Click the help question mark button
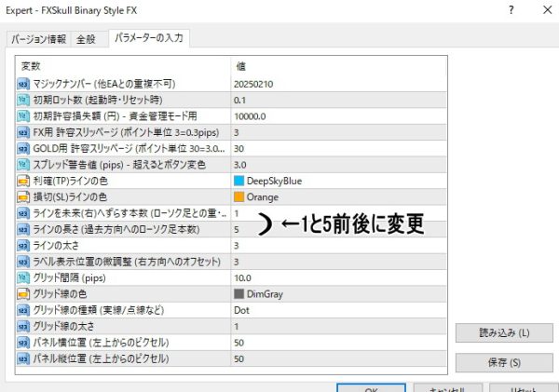The width and height of the screenshot is (559, 392). click(511, 8)
